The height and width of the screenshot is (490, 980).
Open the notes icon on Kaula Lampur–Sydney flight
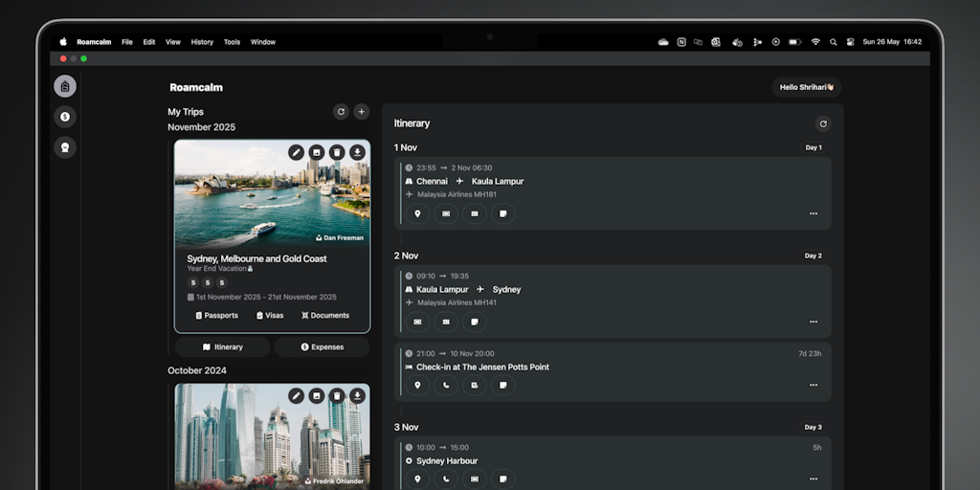475,322
